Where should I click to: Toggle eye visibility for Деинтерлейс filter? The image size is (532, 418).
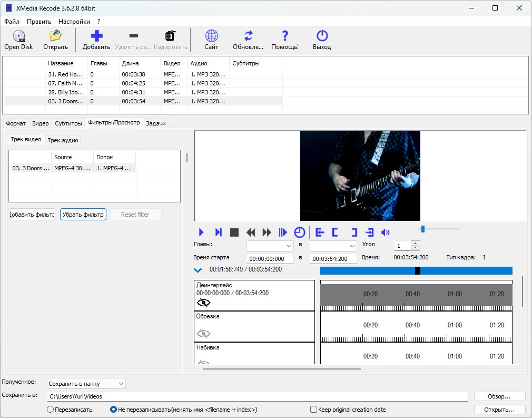203,303
